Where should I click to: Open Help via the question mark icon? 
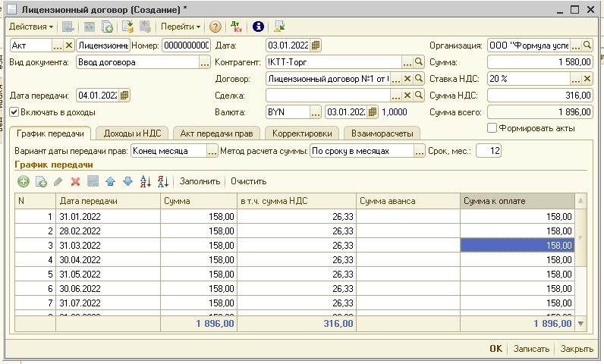pos(215,27)
